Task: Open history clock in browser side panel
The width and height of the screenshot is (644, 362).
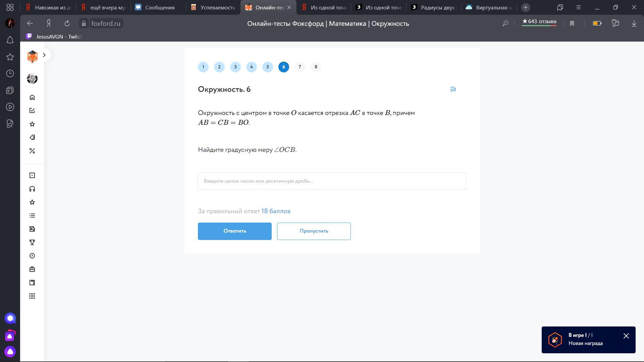Action: pos(10,74)
